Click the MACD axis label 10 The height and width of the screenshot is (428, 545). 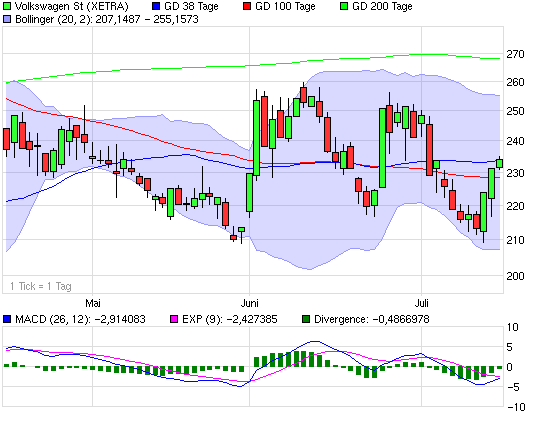512,327
